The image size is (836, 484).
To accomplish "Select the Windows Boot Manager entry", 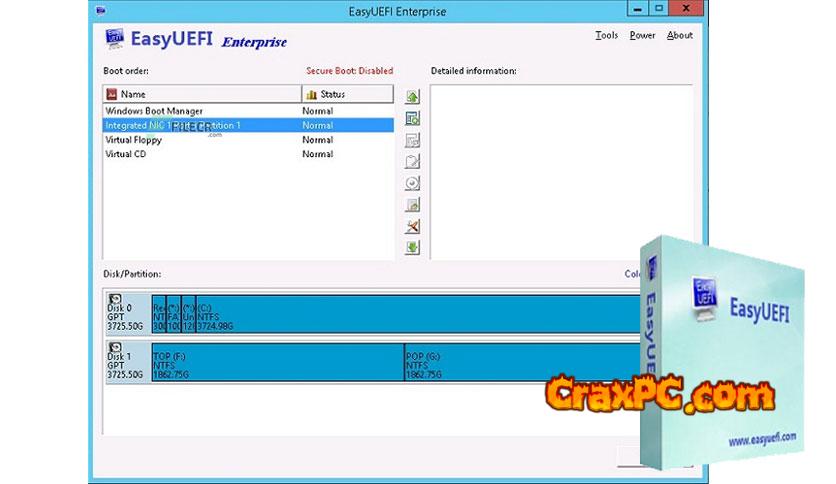I will [x=248, y=111].
